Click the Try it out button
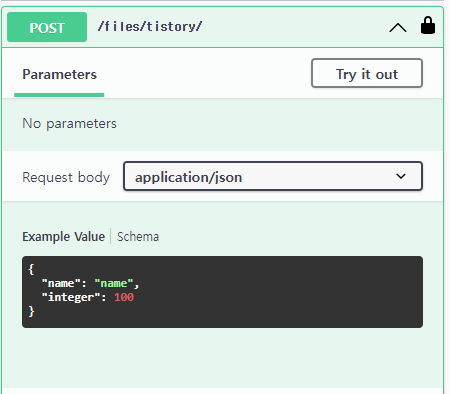This screenshot has height=394, width=450. (367, 73)
